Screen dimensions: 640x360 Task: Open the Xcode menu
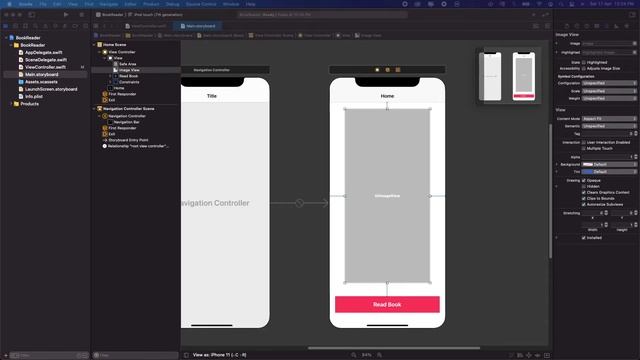(x=25, y=4)
